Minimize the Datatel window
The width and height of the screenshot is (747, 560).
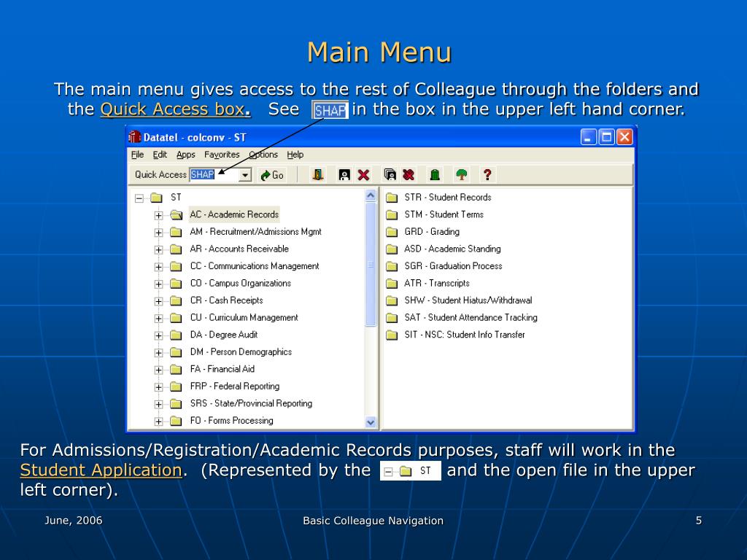[x=589, y=137]
